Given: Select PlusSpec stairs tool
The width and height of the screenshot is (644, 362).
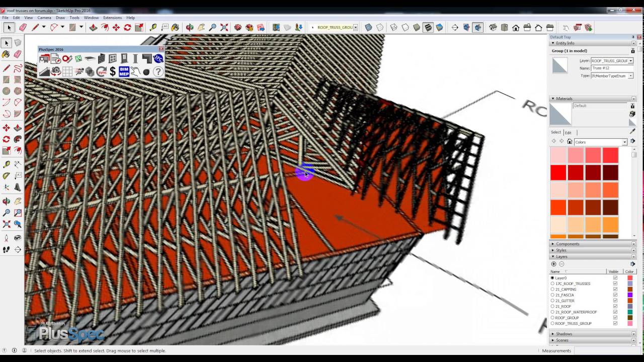Looking at the screenshot, I should [x=44, y=71].
